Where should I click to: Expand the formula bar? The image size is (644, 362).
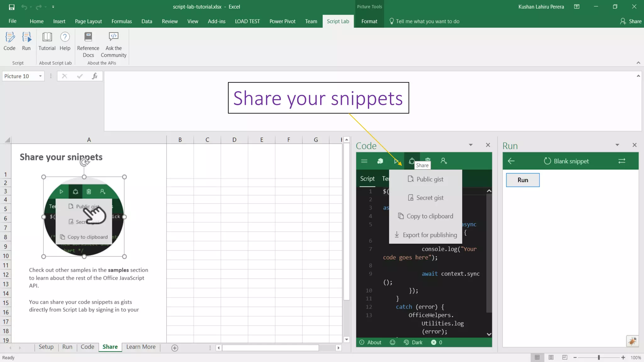click(638, 76)
